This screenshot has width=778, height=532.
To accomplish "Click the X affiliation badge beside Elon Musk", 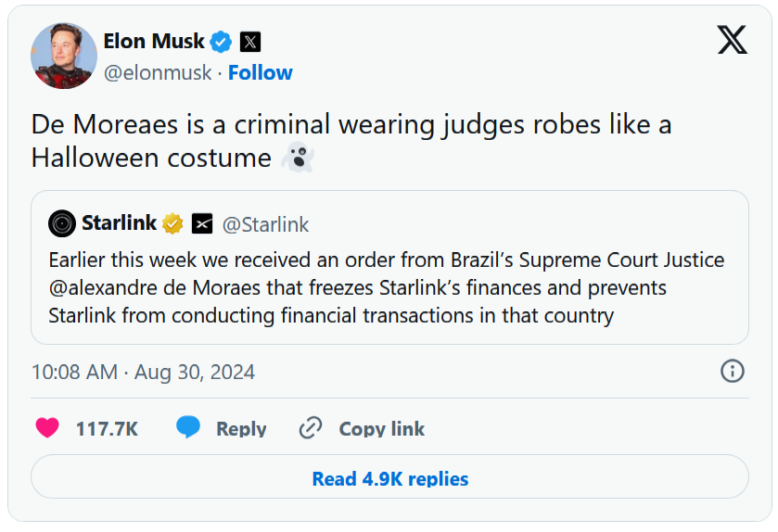I will point(249,42).
